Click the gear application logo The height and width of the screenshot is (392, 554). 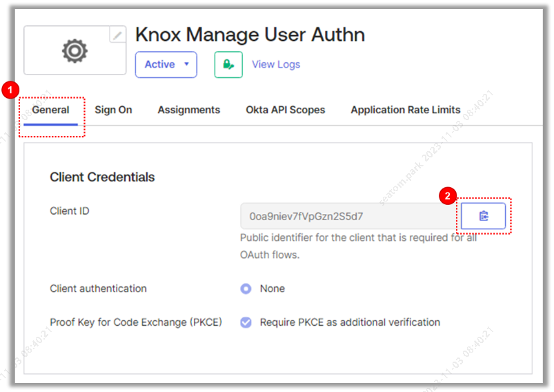[75, 51]
